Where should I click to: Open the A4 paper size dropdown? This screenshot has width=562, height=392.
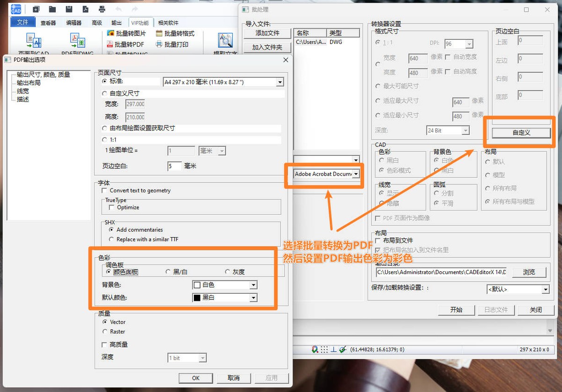tap(280, 81)
